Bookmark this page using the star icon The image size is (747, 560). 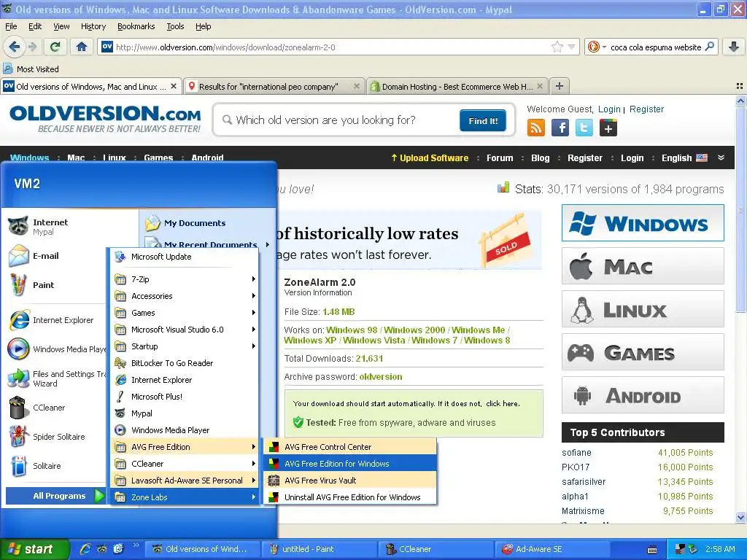[x=557, y=47]
